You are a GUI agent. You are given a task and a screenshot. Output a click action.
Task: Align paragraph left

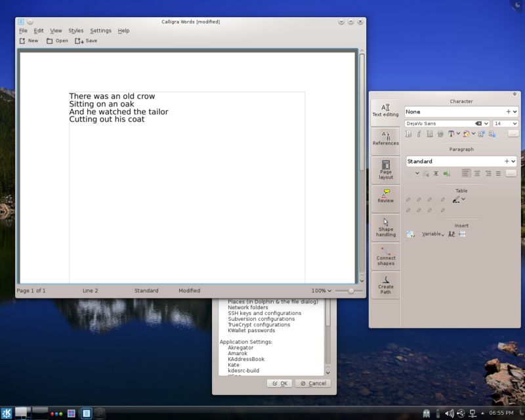(x=466, y=173)
